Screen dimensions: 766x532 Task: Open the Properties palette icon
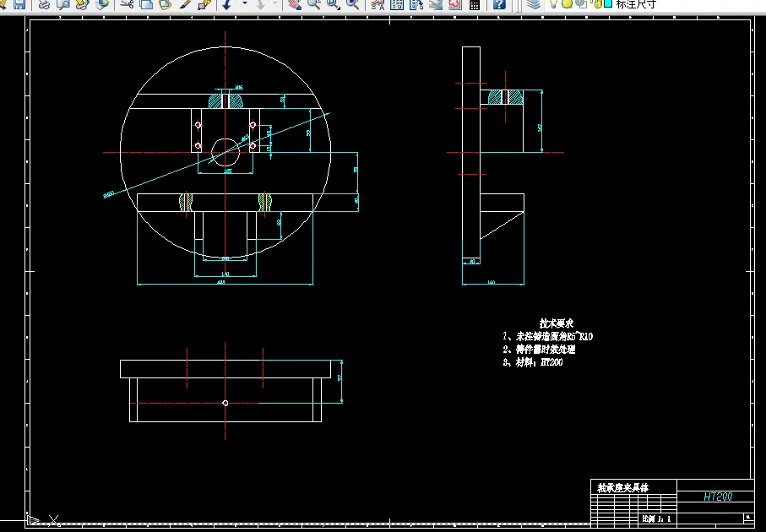[378, 4]
